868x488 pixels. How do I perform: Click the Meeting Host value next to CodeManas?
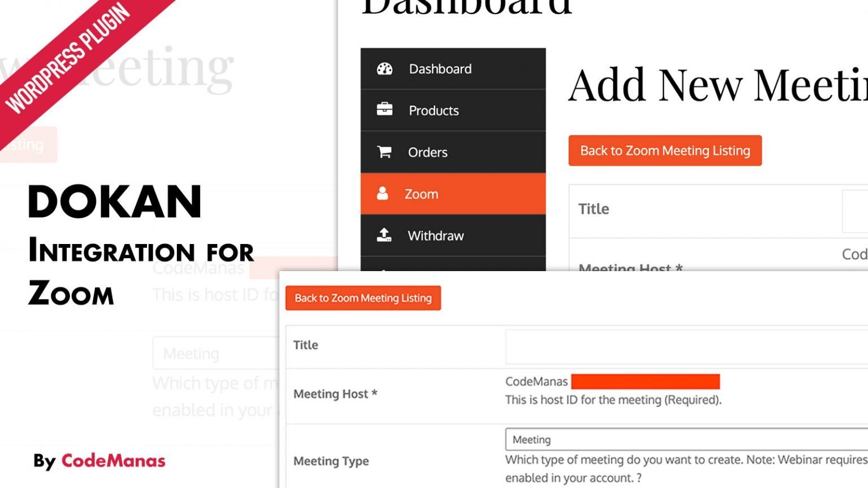(x=536, y=381)
